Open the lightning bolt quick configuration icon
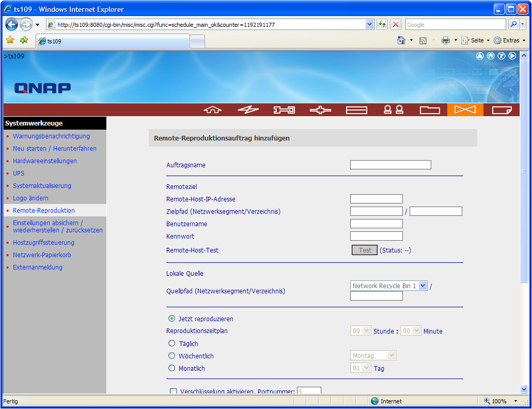This screenshot has width=532, height=409. pos(248,109)
